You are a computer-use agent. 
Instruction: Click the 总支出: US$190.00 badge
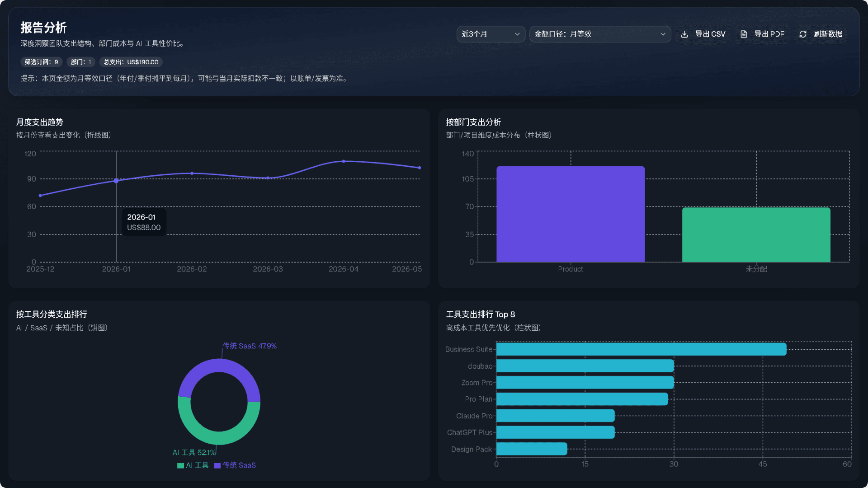pyautogui.click(x=131, y=62)
